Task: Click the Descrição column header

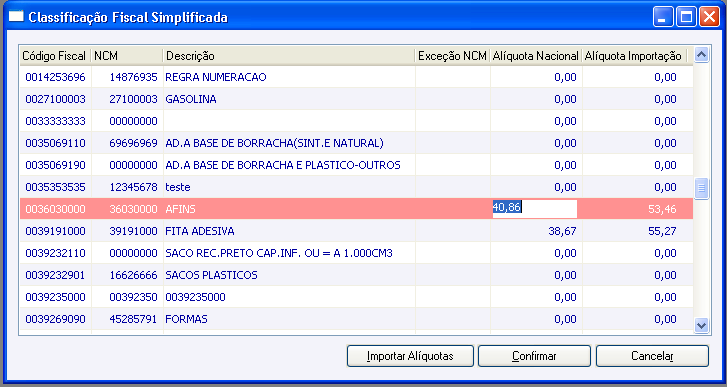Action: coord(288,56)
